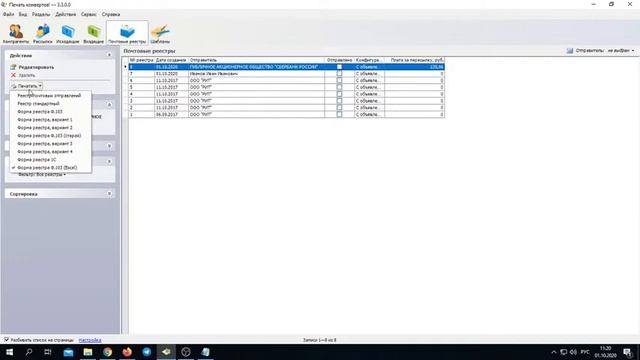Show hidden tray icons chevron

tap(553, 352)
